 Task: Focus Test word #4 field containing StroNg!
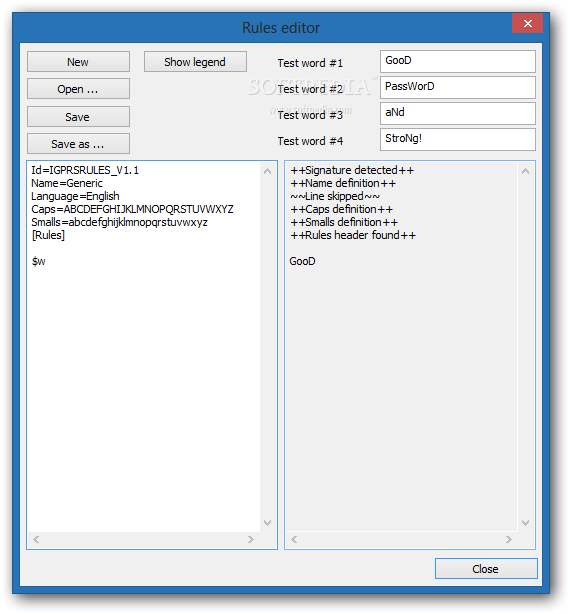(x=458, y=139)
